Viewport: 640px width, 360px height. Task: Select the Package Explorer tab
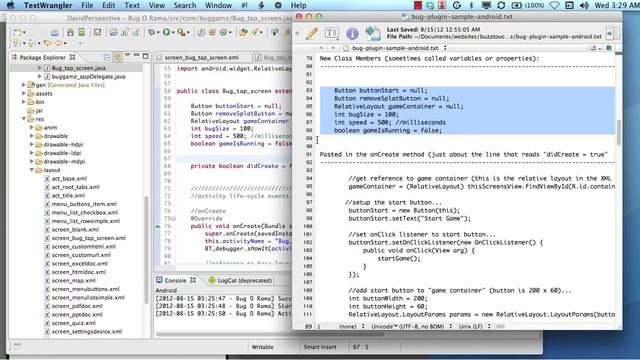(x=42, y=57)
